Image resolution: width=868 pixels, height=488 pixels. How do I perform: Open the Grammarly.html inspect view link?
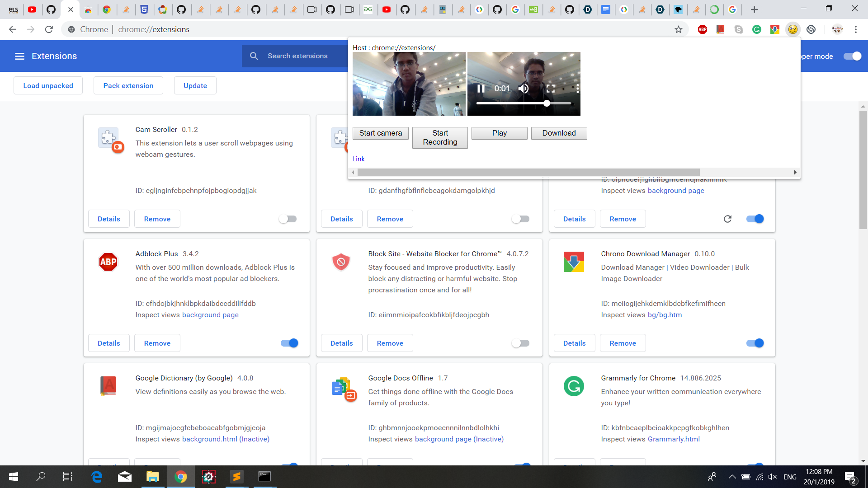coord(674,439)
